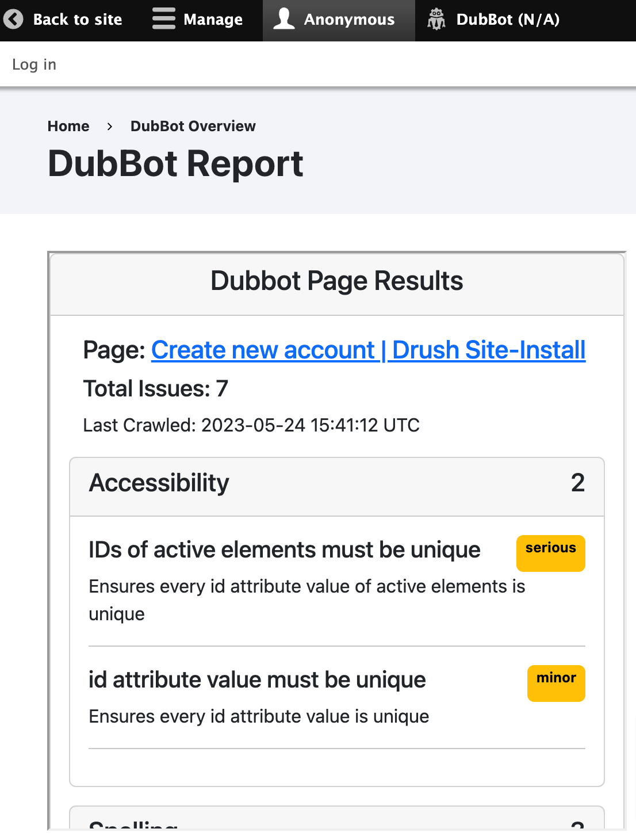This screenshot has width=636, height=840.
Task: Expand the Accessibility issues section
Action: coord(159,483)
